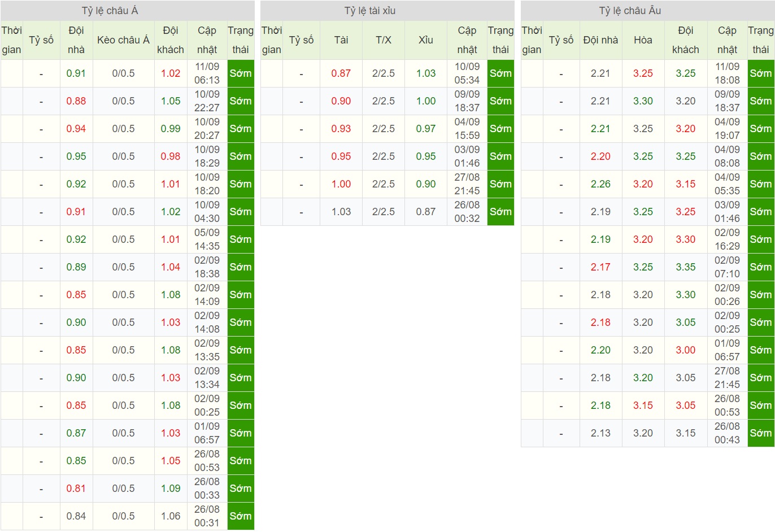Click home odds 0.89 in the 02/09 18:38 row

tap(76, 267)
